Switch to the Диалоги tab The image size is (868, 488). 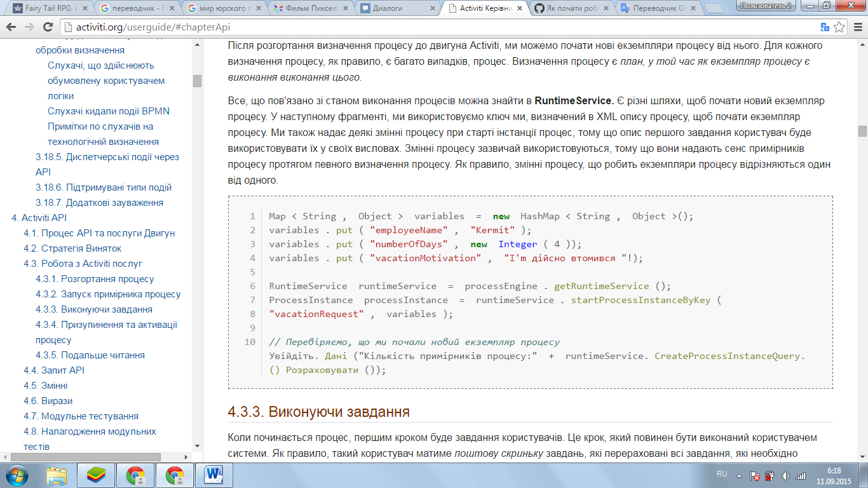pos(394,8)
